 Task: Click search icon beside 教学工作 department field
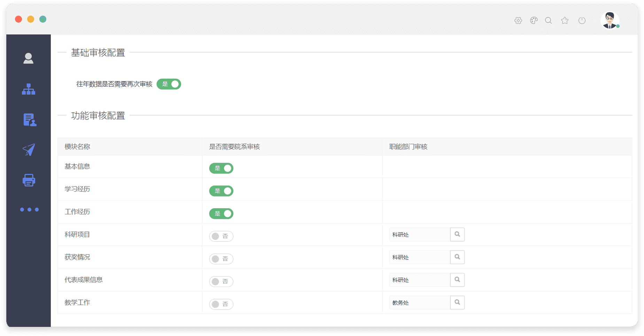(457, 302)
